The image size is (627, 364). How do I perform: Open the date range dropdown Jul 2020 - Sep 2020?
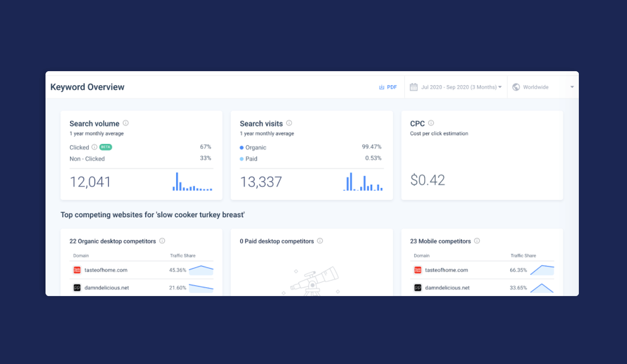tap(455, 87)
